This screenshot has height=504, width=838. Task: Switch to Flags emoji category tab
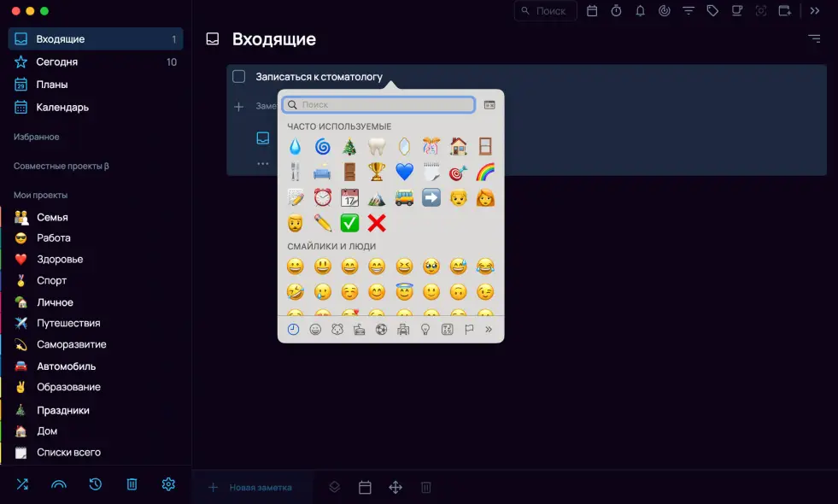(x=469, y=330)
